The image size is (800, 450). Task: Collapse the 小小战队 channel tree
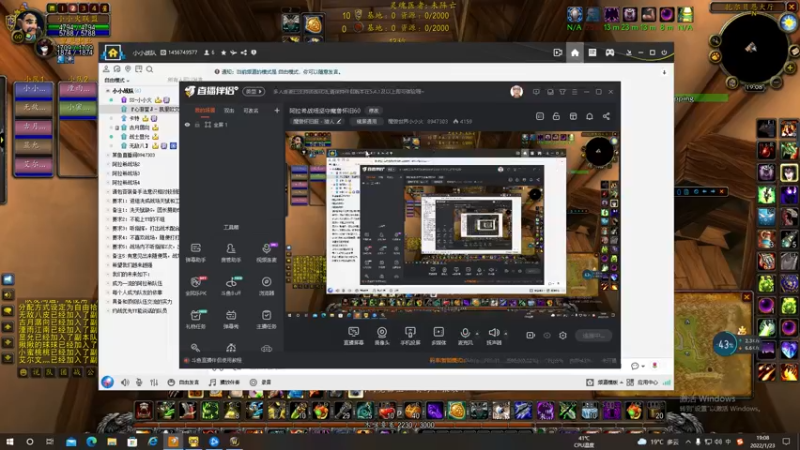pos(108,91)
